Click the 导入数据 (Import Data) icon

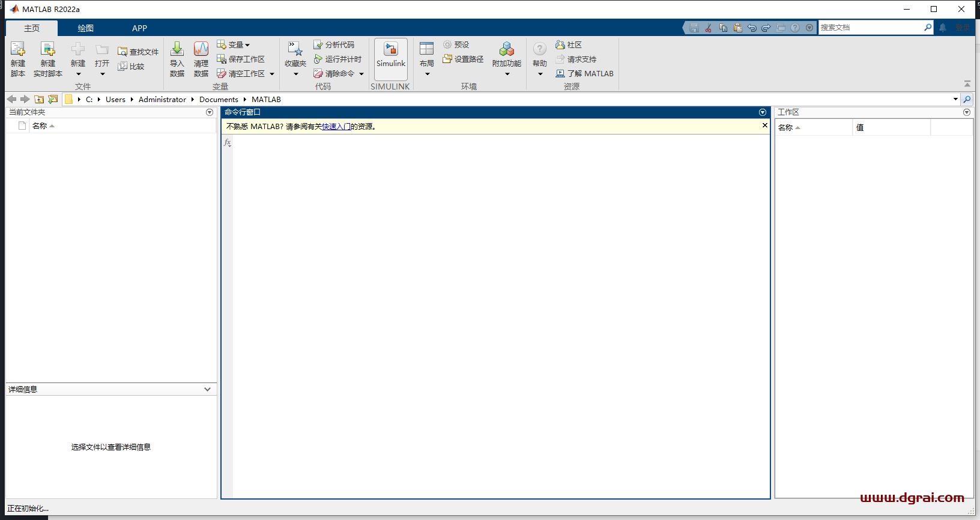click(x=177, y=49)
